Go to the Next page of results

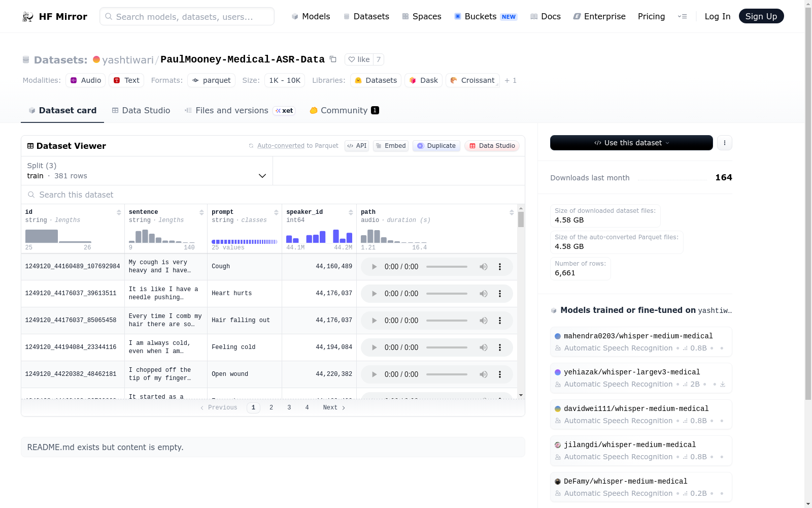pos(334,407)
